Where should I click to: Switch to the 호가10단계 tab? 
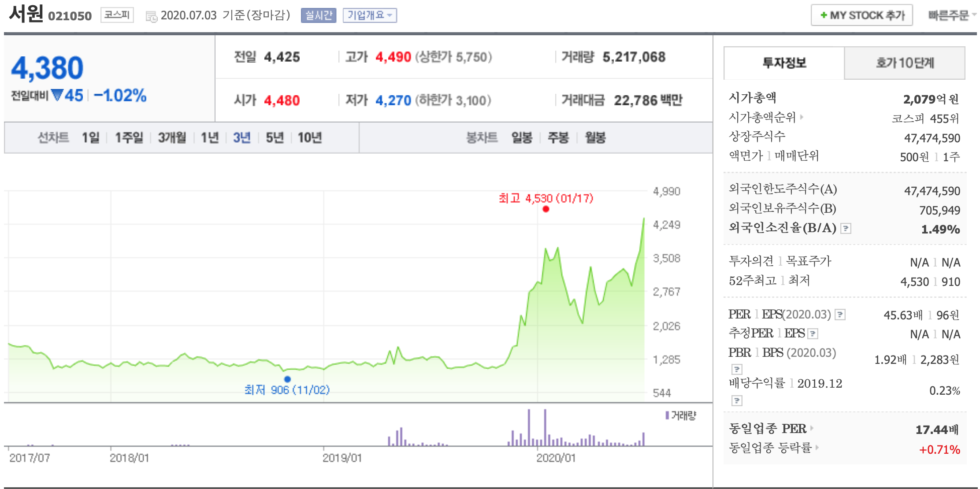pos(905,63)
